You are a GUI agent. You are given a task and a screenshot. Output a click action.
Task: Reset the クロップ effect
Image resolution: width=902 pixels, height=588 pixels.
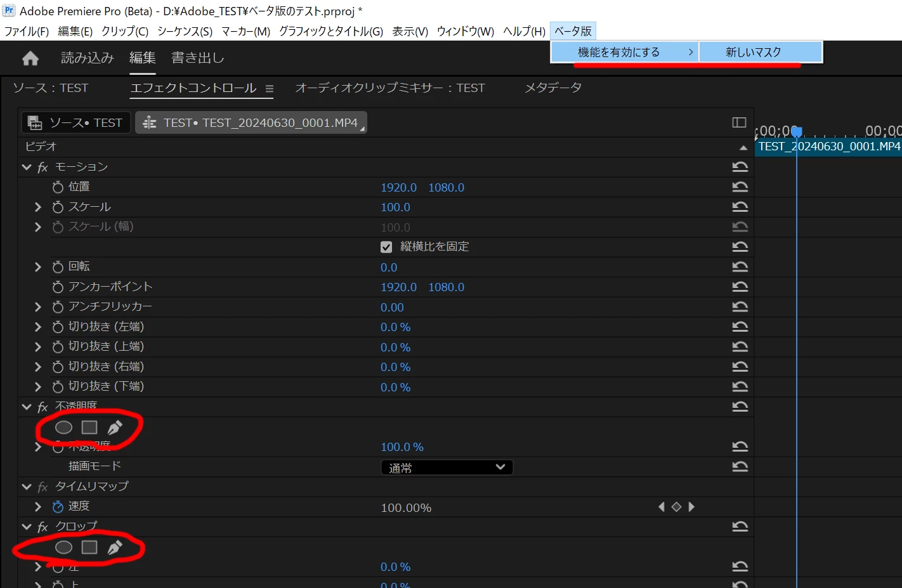(740, 526)
